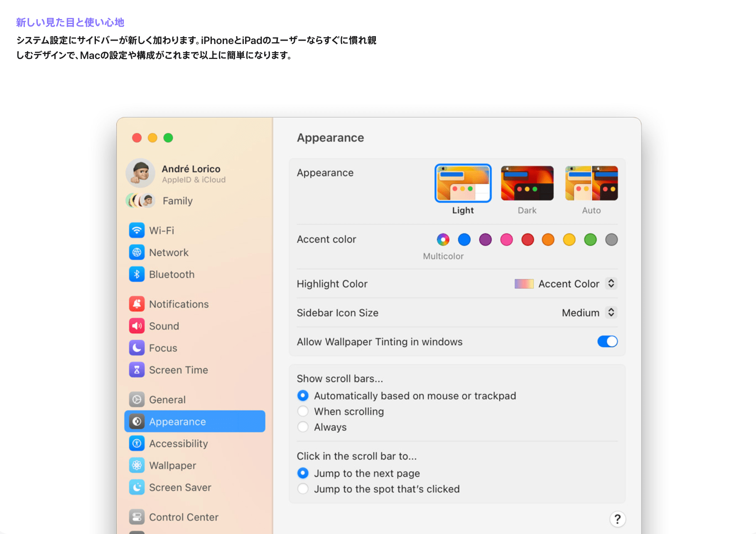Screen dimensions: 756x534
Task: Choose the Auto appearance thumbnail
Action: [592, 183]
